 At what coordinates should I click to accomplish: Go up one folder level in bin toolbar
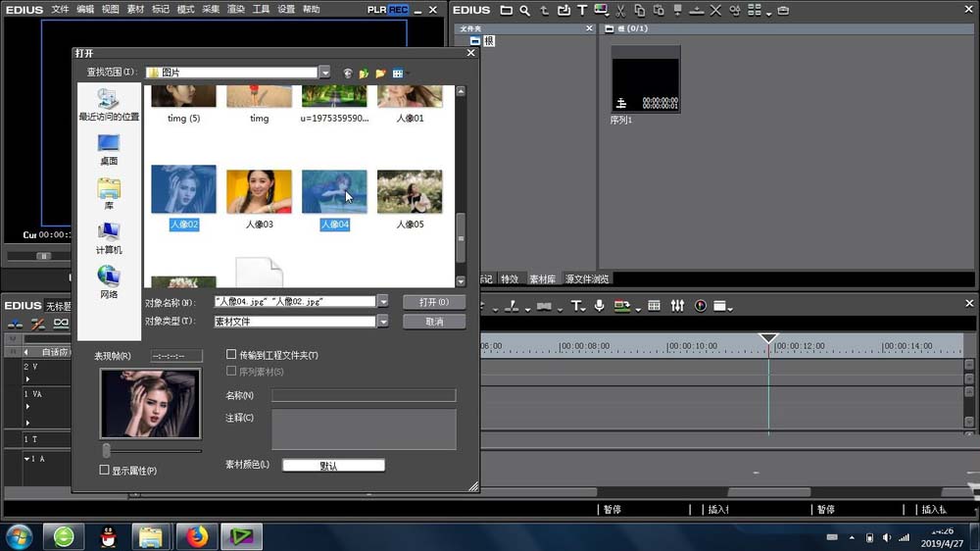click(x=544, y=10)
